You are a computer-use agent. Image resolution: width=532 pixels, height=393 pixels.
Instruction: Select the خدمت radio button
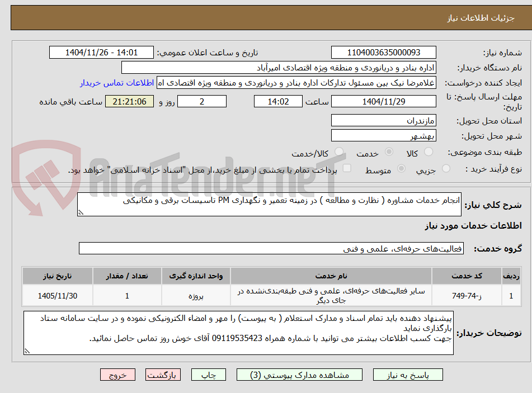[389, 152]
